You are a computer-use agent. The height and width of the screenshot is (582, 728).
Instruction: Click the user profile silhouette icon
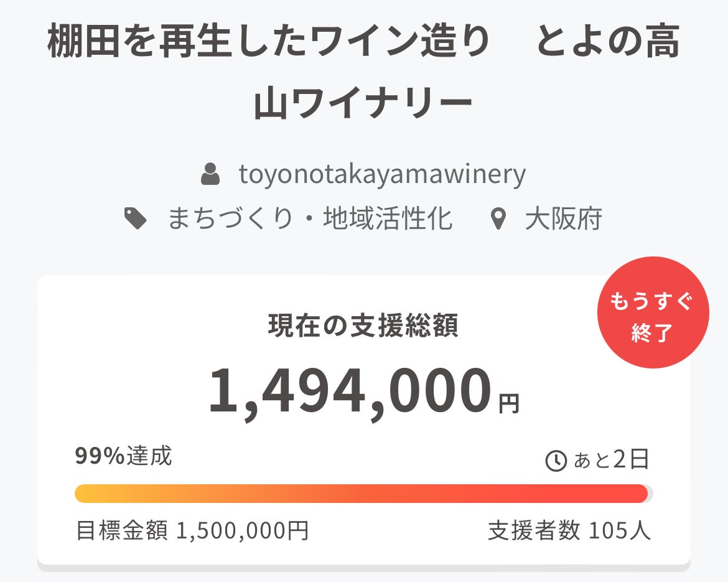[211, 174]
